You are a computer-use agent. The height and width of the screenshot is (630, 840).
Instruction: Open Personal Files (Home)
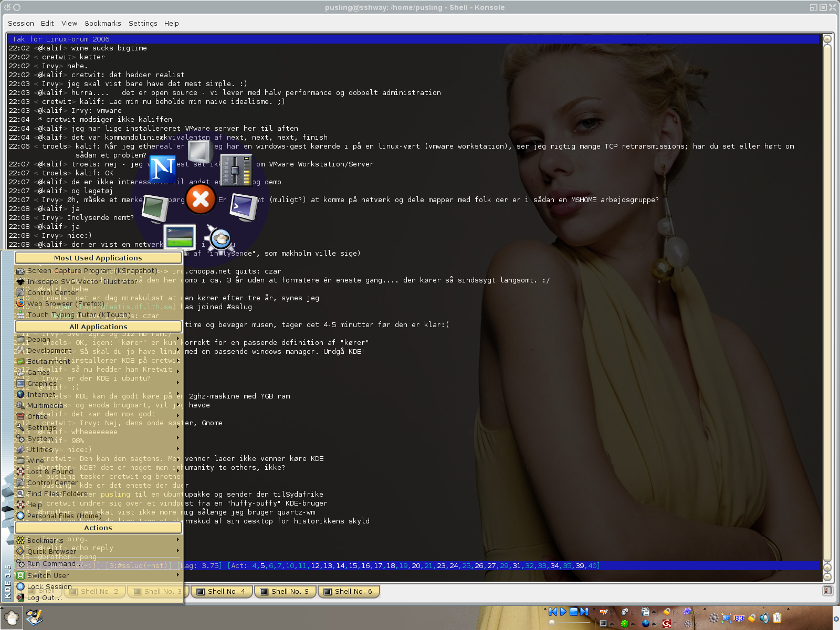tap(98, 516)
